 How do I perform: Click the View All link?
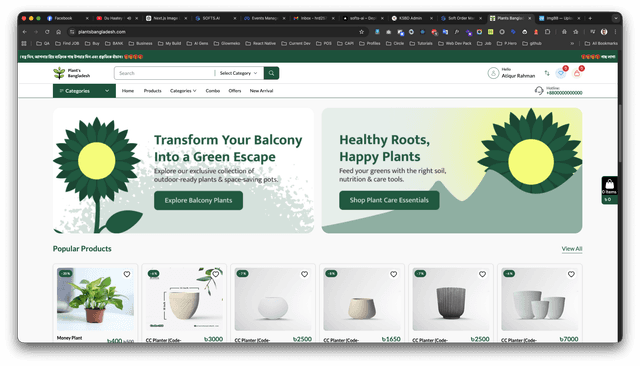[571, 248]
